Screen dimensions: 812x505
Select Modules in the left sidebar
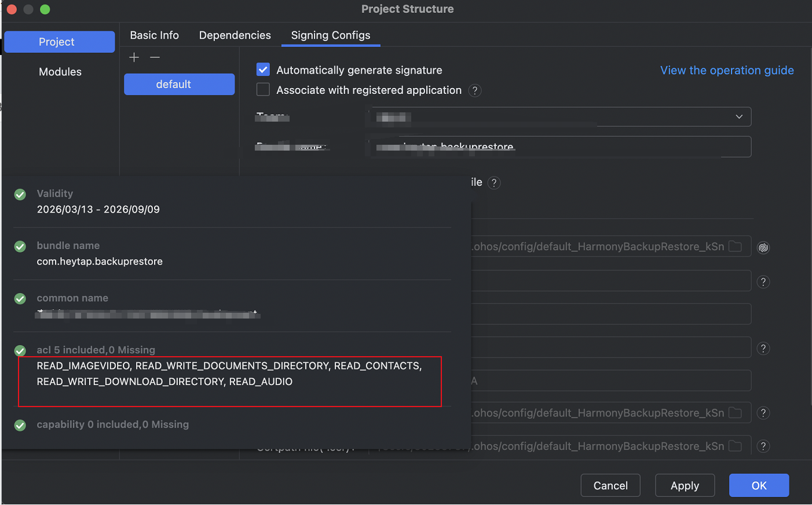(60, 72)
